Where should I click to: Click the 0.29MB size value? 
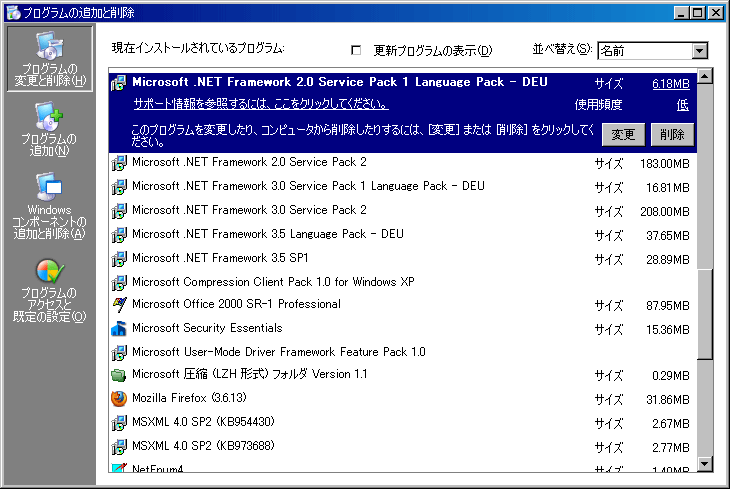(x=671, y=376)
